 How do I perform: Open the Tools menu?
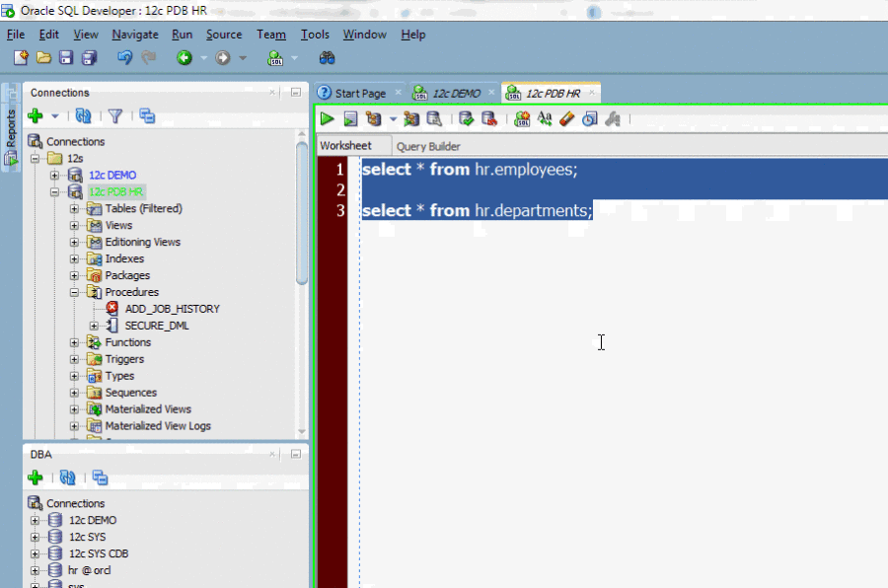(314, 35)
